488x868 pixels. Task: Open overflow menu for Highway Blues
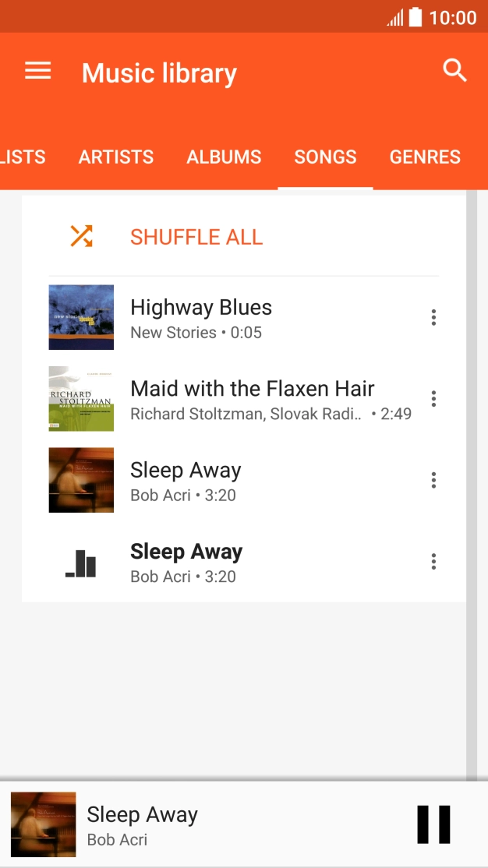pos(433,317)
